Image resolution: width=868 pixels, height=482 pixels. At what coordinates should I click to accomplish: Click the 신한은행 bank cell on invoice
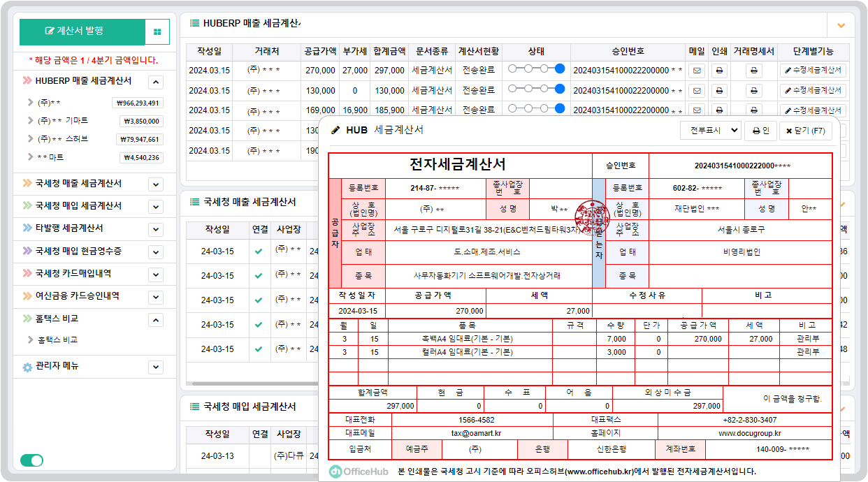612,449
